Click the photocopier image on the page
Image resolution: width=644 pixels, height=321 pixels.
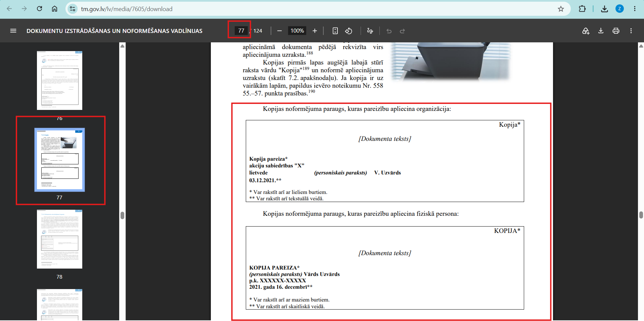click(451, 62)
